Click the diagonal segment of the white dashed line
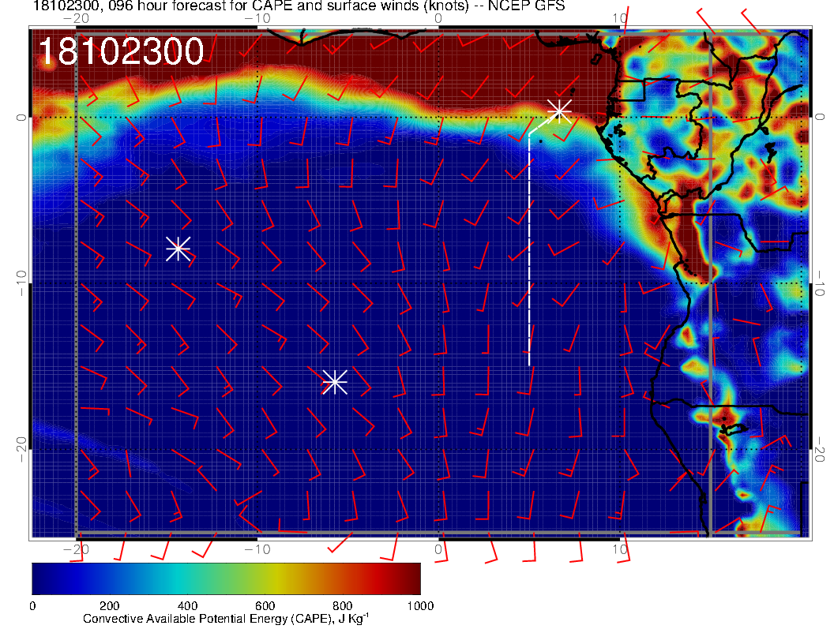This screenshot has height=644, width=834. 540,125
